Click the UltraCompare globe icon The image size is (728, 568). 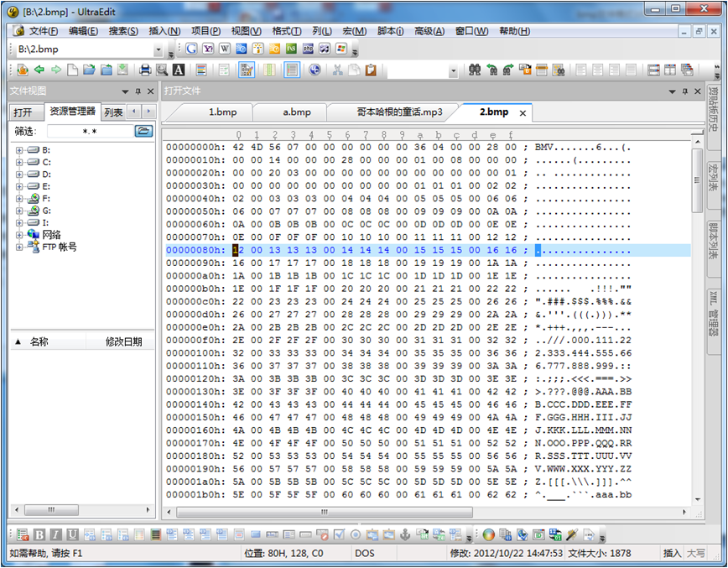[315, 70]
